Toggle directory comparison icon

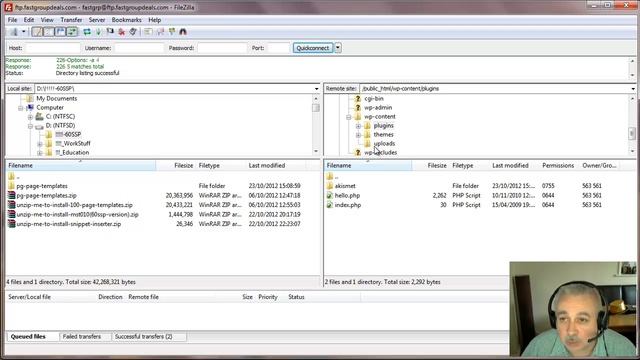[160, 32]
